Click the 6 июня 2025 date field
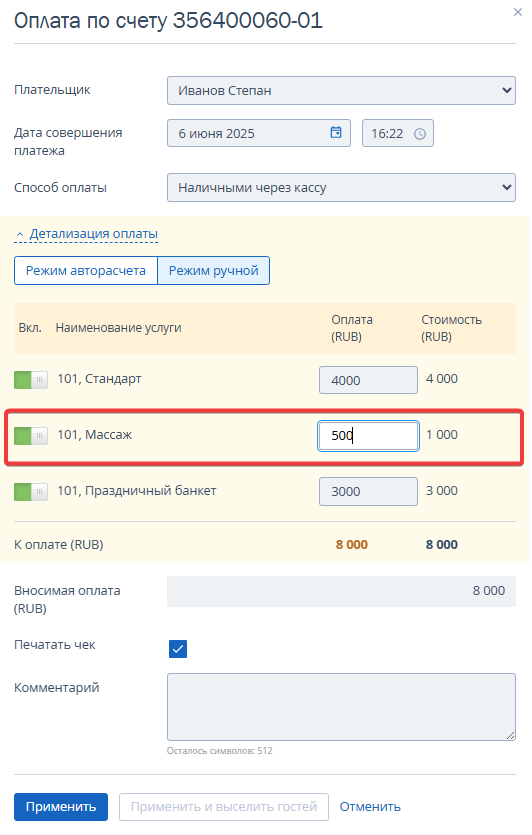 pyautogui.click(x=259, y=133)
